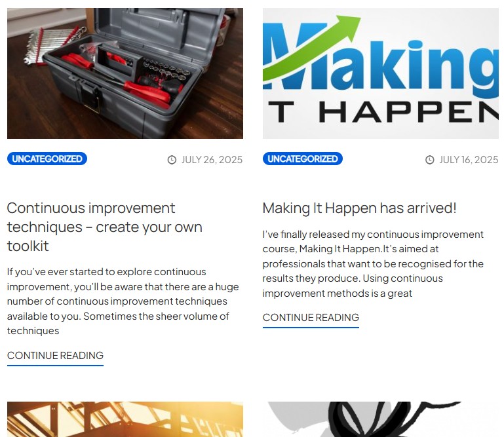The height and width of the screenshot is (437, 504).
Task: Open the construction beams thumbnail at bottom left
Action: [125, 419]
